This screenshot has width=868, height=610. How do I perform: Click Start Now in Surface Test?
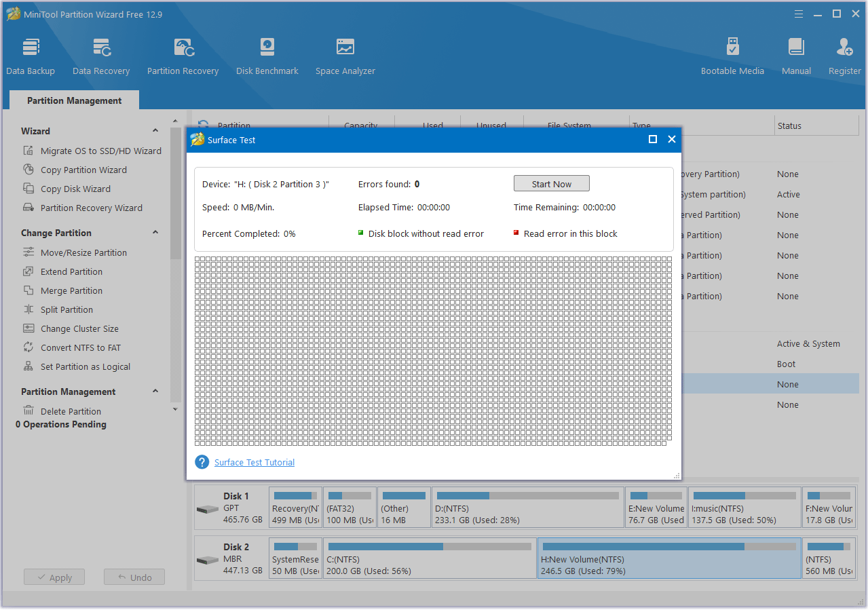(552, 184)
